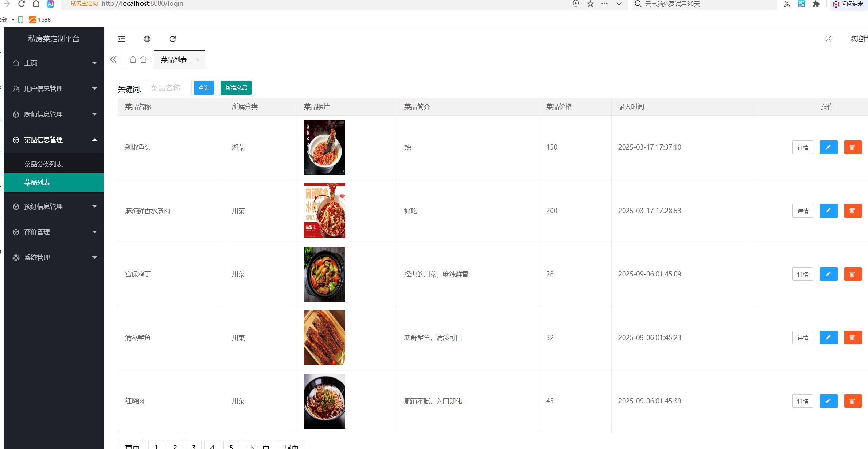Image resolution: width=868 pixels, height=449 pixels.
Task: Click the globe website icon
Action: [x=147, y=39]
